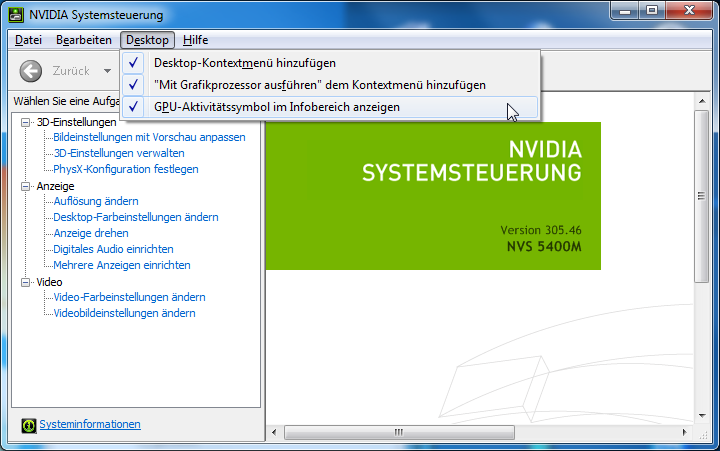
Task: Select the Anzeige category label
Action: click(x=56, y=186)
